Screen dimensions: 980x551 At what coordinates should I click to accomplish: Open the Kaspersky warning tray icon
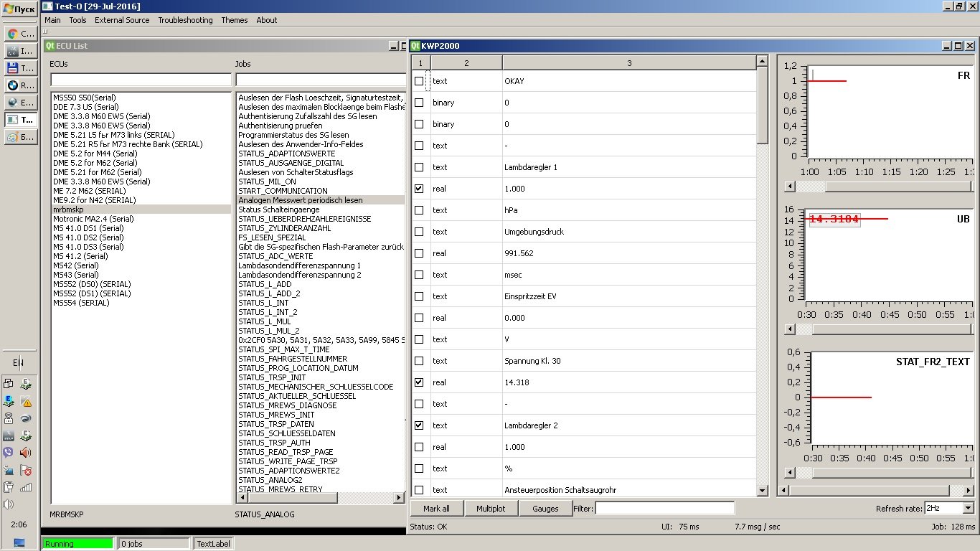26,402
